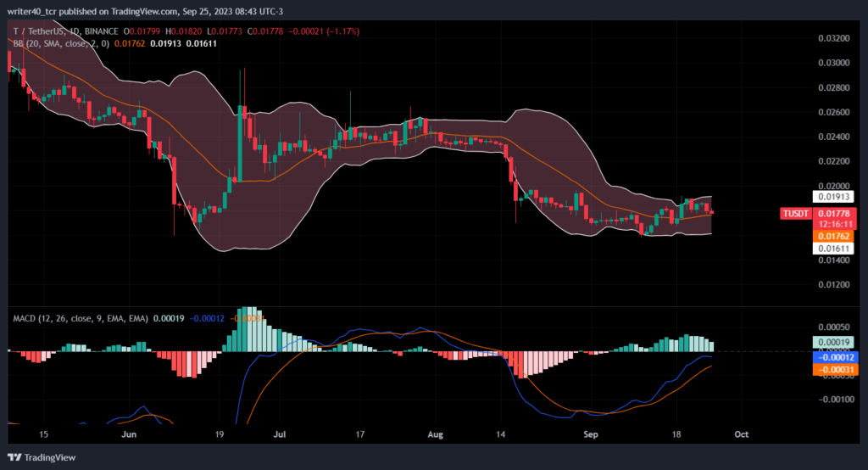
Task: Click the 18 date label on time axis
Action: 676,434
